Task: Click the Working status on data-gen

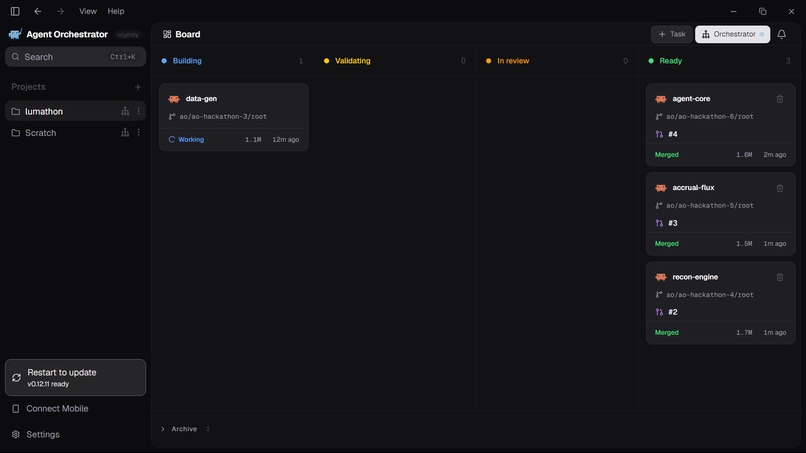Action: (186, 139)
